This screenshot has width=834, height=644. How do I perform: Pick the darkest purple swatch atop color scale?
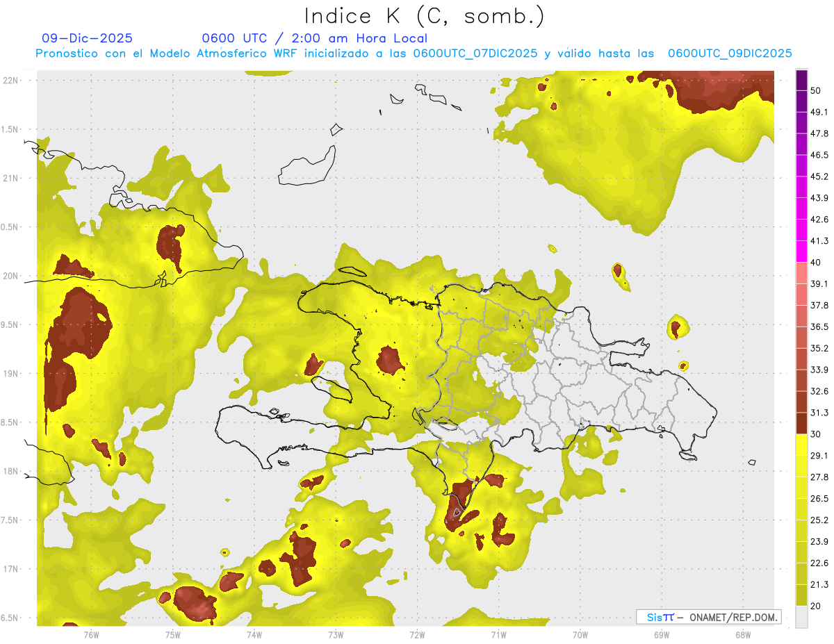click(801, 81)
